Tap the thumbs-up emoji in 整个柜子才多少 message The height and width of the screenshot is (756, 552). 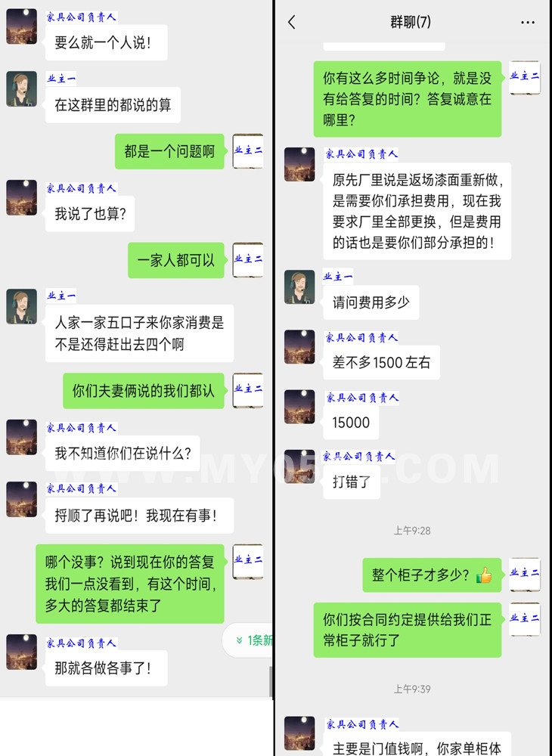click(x=483, y=575)
